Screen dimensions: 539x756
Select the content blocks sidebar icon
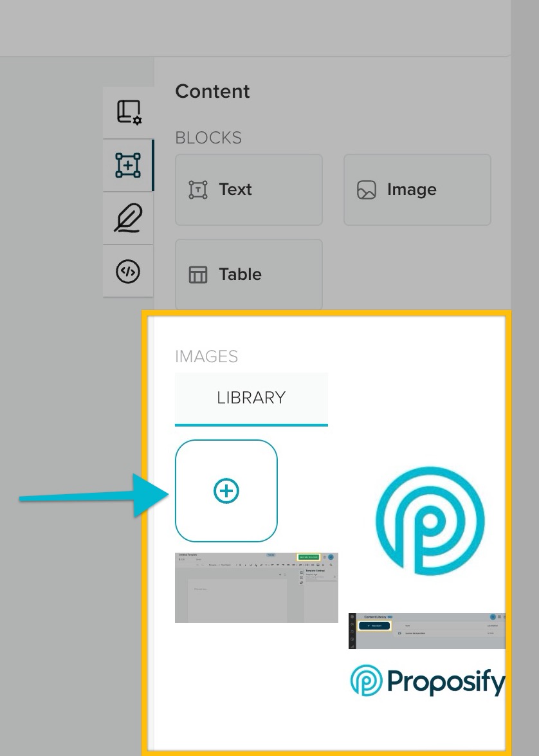[x=128, y=165]
